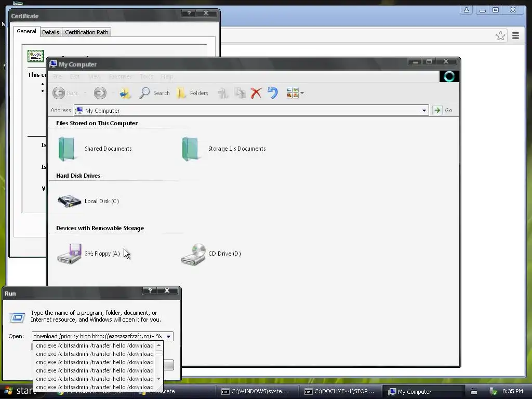Image resolution: width=532 pixels, height=399 pixels.
Task: Open the Tools menu in My Computer
Action: click(x=146, y=76)
